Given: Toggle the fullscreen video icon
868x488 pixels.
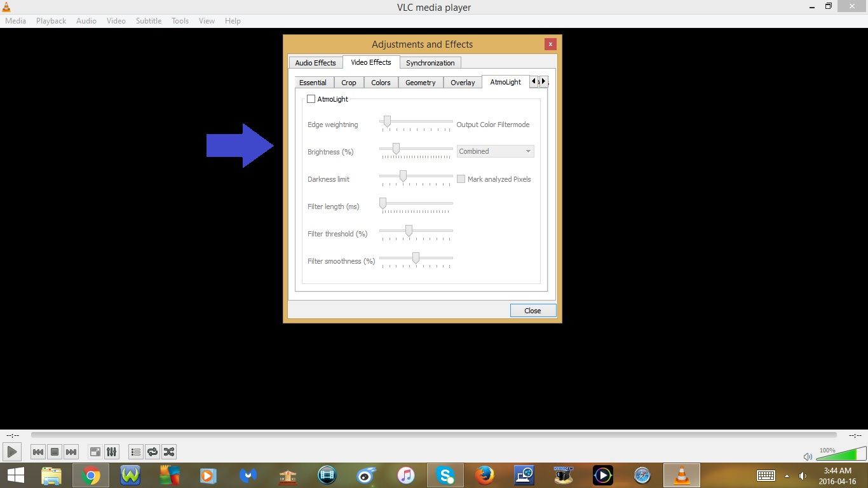Looking at the screenshot, I should click(x=95, y=452).
